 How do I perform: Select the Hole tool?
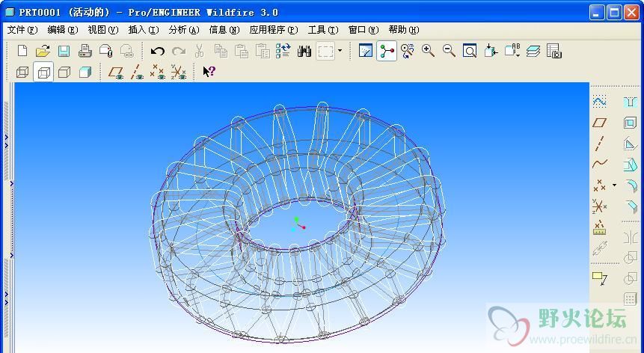[x=630, y=102]
